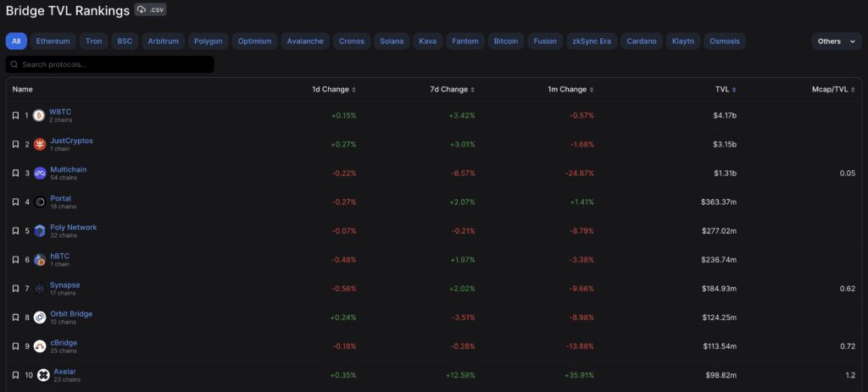Filter by BSC chain
868x392 pixels.
125,41
